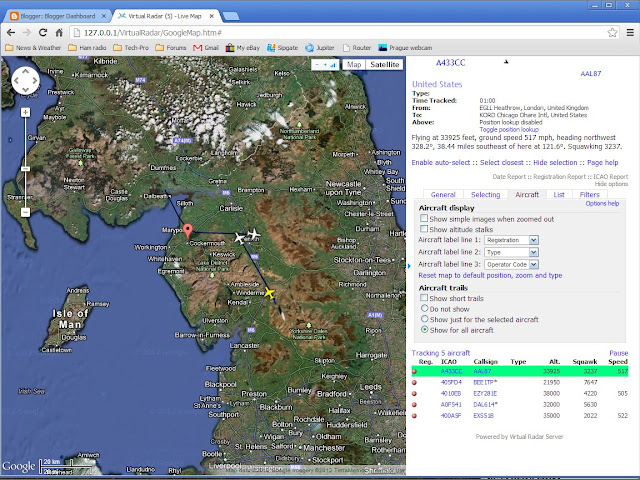Image resolution: width=640 pixels, height=480 pixels.
Task: Click the browser forward arrow
Action: [27, 33]
